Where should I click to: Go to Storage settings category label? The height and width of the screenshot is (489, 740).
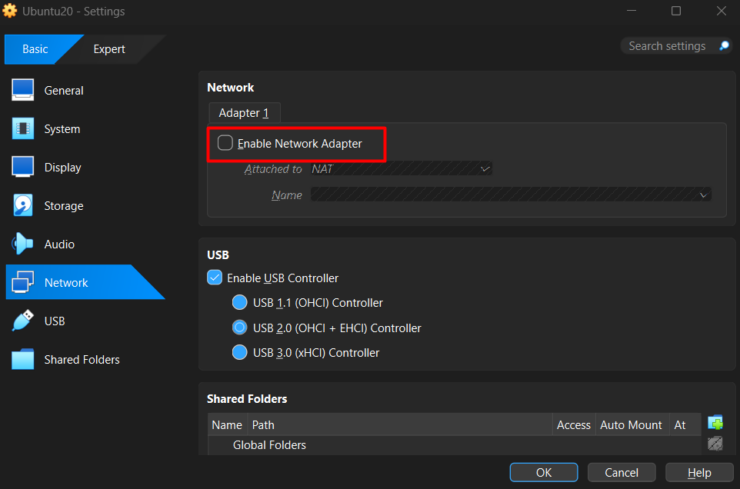[64, 206]
